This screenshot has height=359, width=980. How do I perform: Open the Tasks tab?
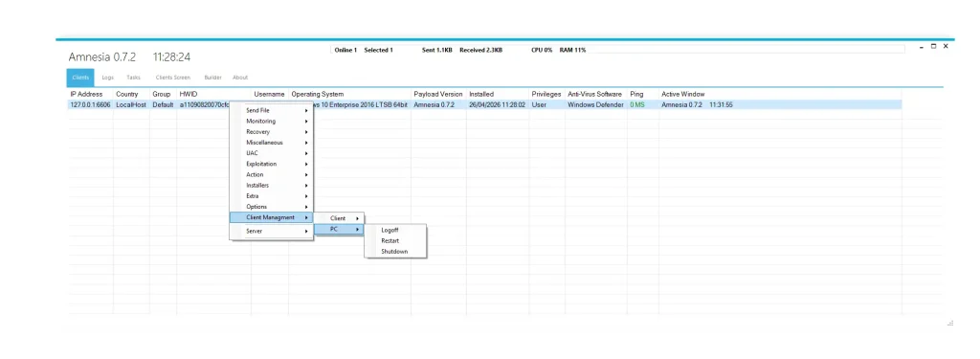click(x=133, y=78)
